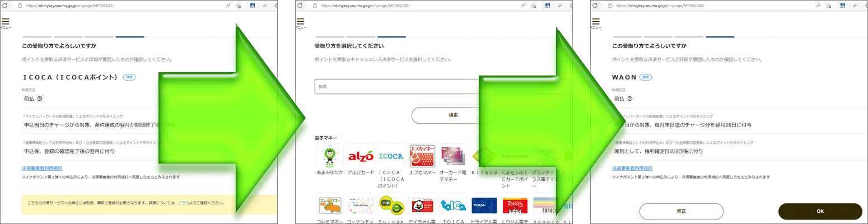
Task: Confirm with the OK button
Action: [x=820, y=211]
